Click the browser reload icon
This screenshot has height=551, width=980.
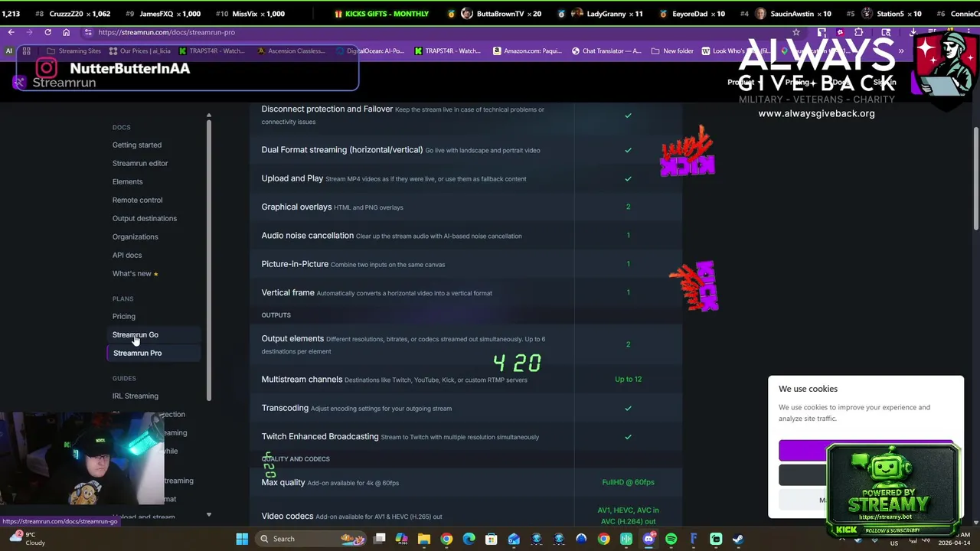[47, 32]
